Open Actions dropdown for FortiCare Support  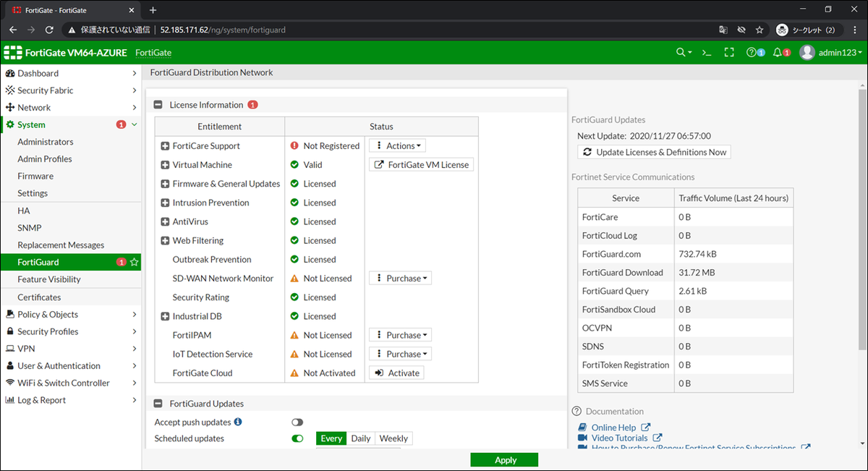(x=397, y=145)
